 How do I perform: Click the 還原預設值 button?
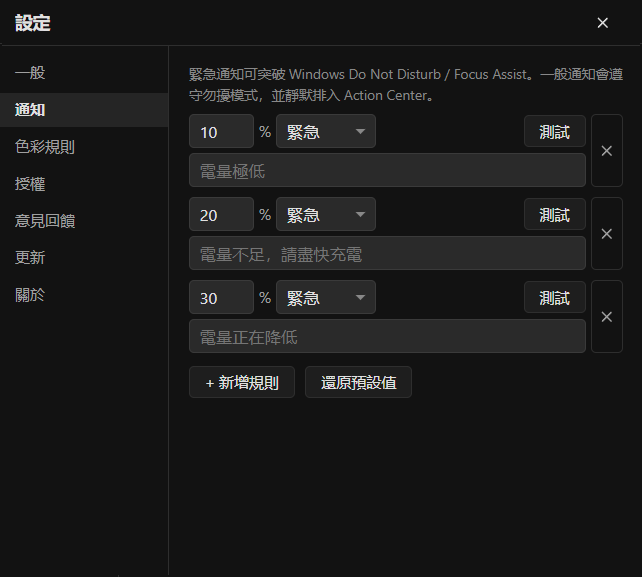pyautogui.click(x=358, y=382)
